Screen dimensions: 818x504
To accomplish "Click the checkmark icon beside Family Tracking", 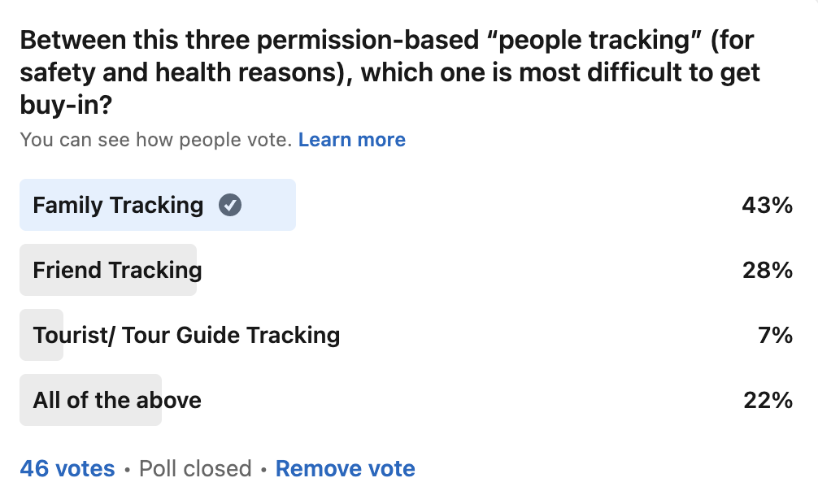I will pyautogui.click(x=230, y=206).
